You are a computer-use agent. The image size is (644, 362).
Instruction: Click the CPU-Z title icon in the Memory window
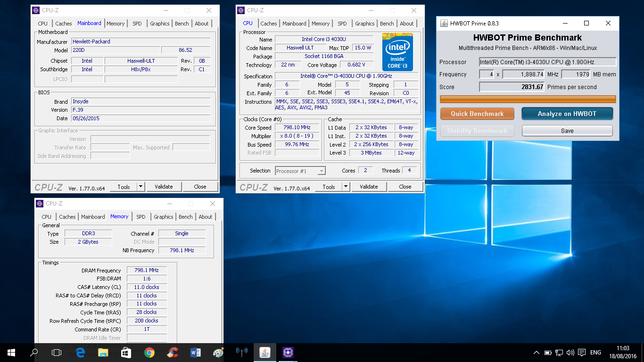pos(40,204)
